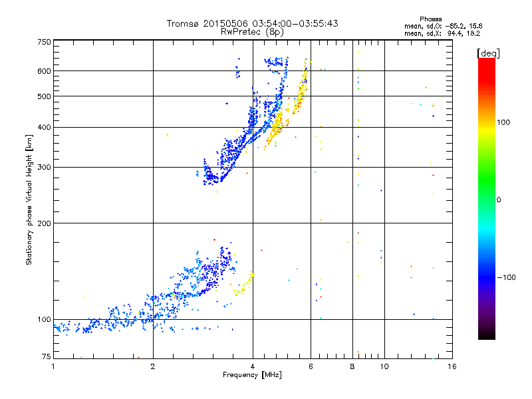The image size is (532, 399).
Task: Click the 'Phases' header label
Action: point(430,19)
